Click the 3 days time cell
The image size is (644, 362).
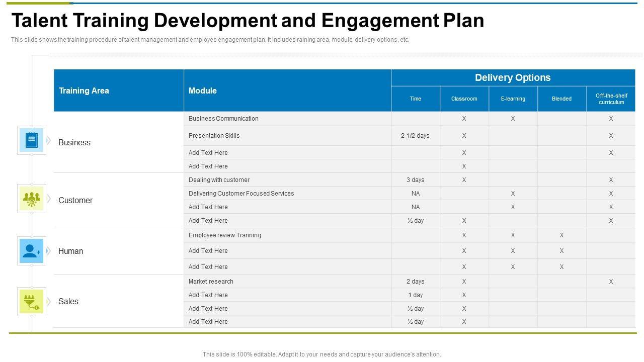[x=416, y=180]
